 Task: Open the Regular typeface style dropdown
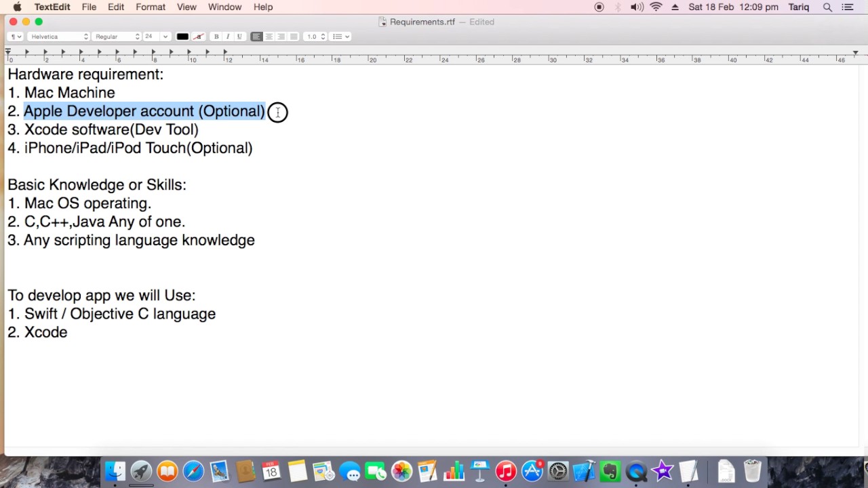click(x=117, y=37)
